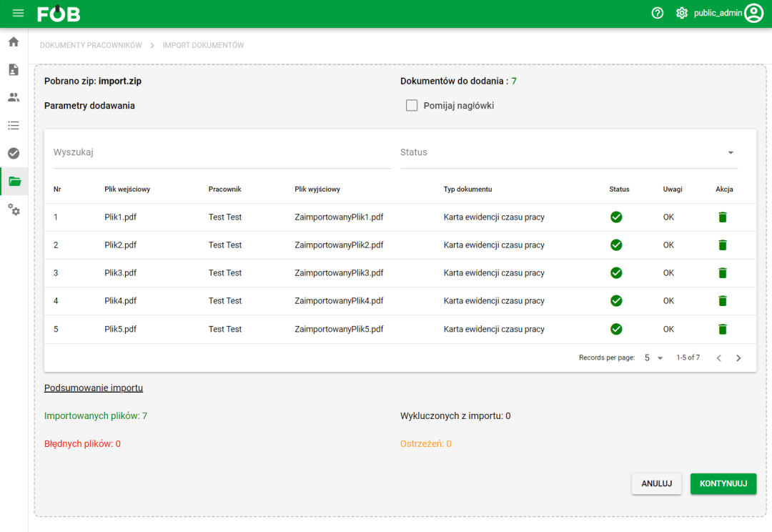
Task: Open the Records per page dropdown
Action: click(653, 358)
